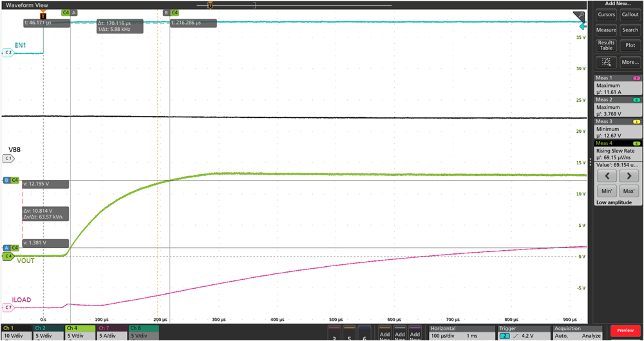Click the Cursors button
Viewport: 644px width, 341px height.
(x=606, y=14)
